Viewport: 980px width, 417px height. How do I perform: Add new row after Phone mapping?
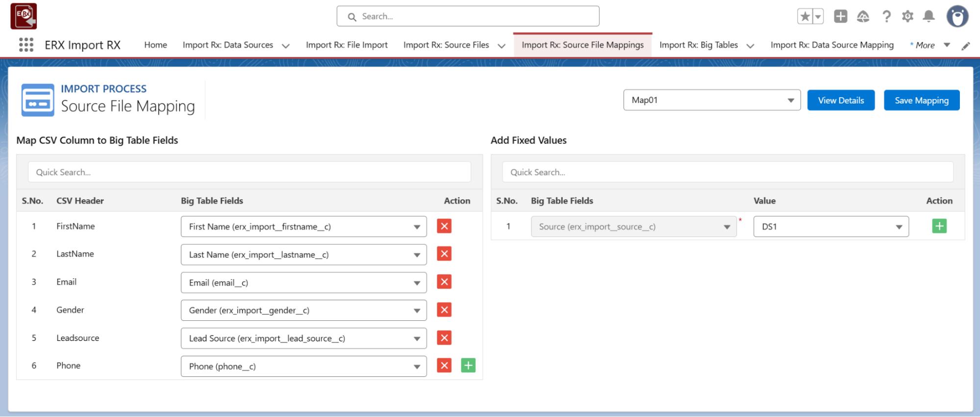468,365
